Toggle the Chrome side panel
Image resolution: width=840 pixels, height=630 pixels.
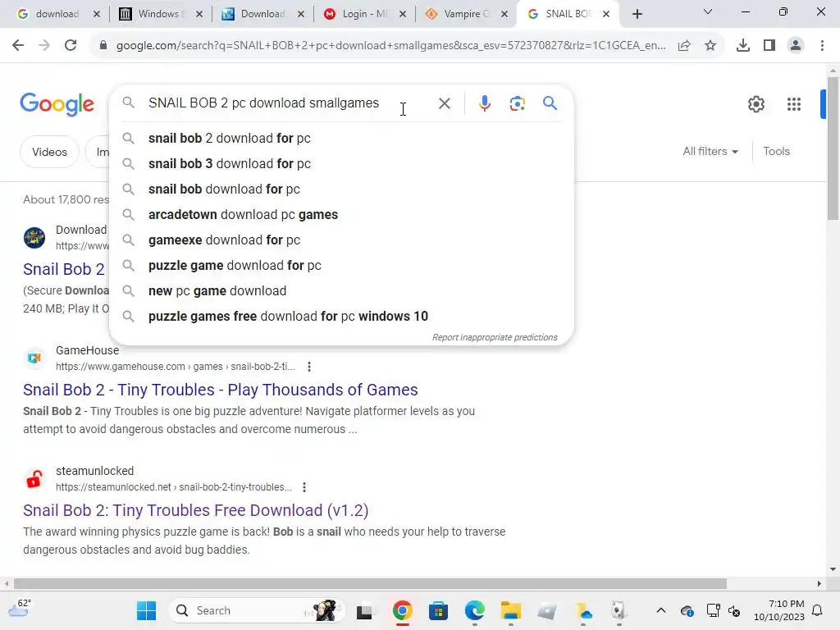(769, 46)
